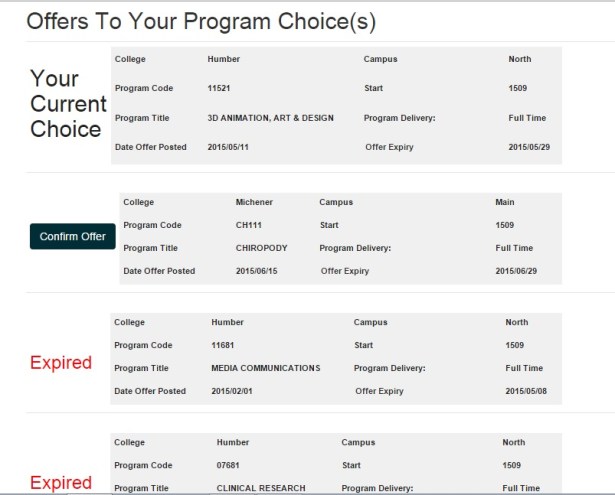Select the CHIROPODY program title
Screen dimensions: 615x495
point(261,248)
